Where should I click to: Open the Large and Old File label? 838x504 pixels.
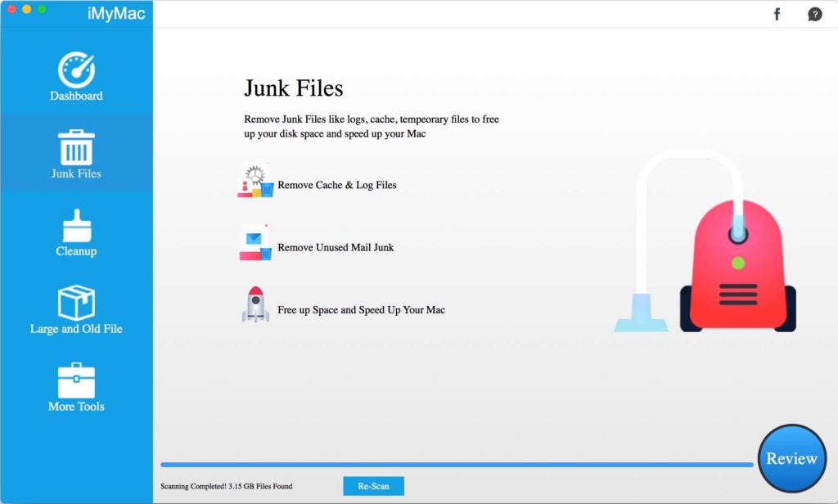76,329
